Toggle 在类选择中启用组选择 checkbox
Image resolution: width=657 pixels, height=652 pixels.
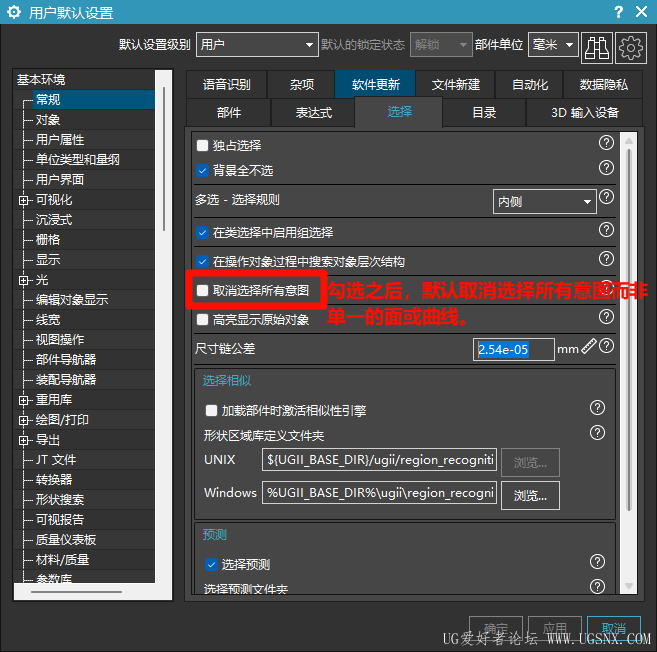[202, 232]
